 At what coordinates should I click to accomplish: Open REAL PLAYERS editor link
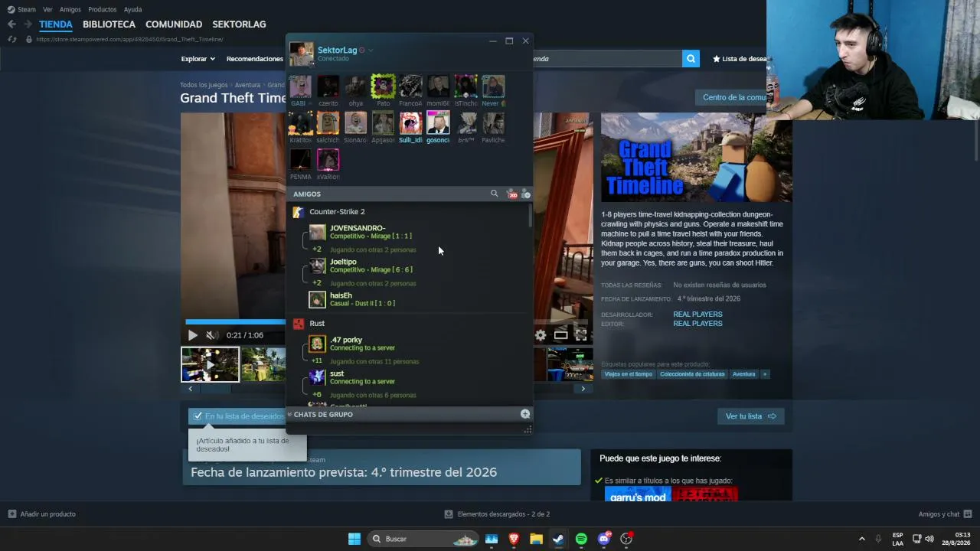697,324
